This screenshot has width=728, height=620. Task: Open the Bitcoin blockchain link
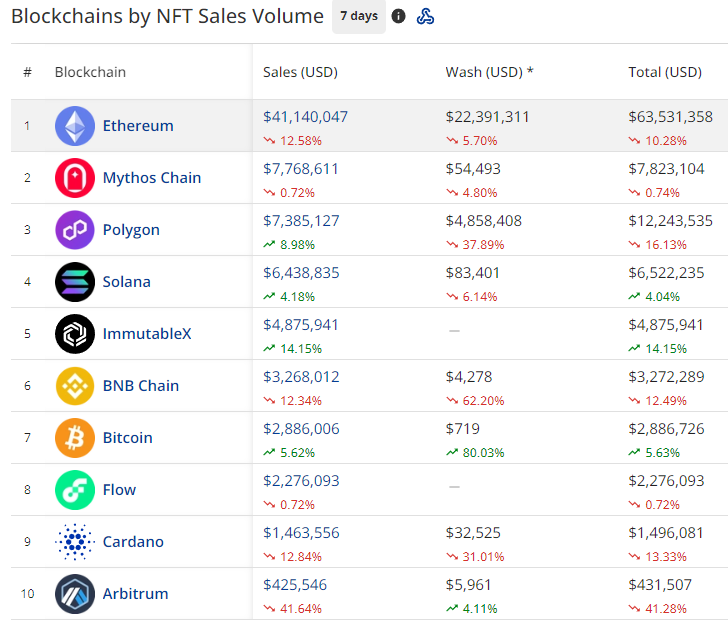tap(128, 438)
